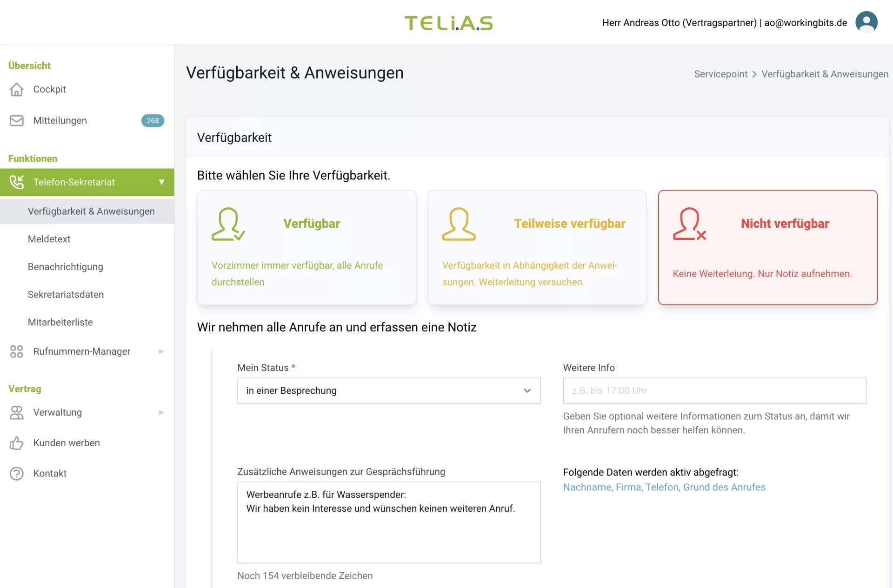Select the Teilweise verfügbar availability card
The height and width of the screenshot is (588, 893).
click(537, 247)
